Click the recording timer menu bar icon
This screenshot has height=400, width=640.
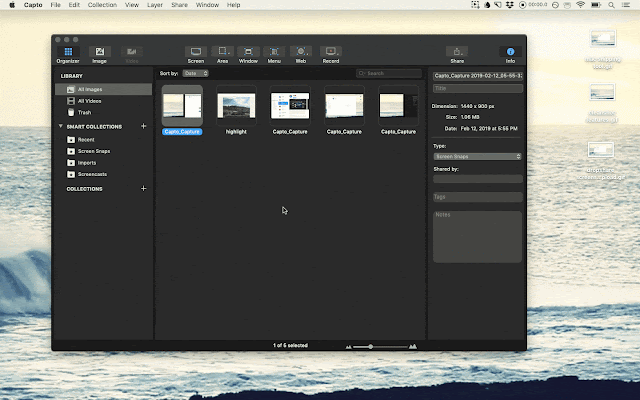coord(533,5)
